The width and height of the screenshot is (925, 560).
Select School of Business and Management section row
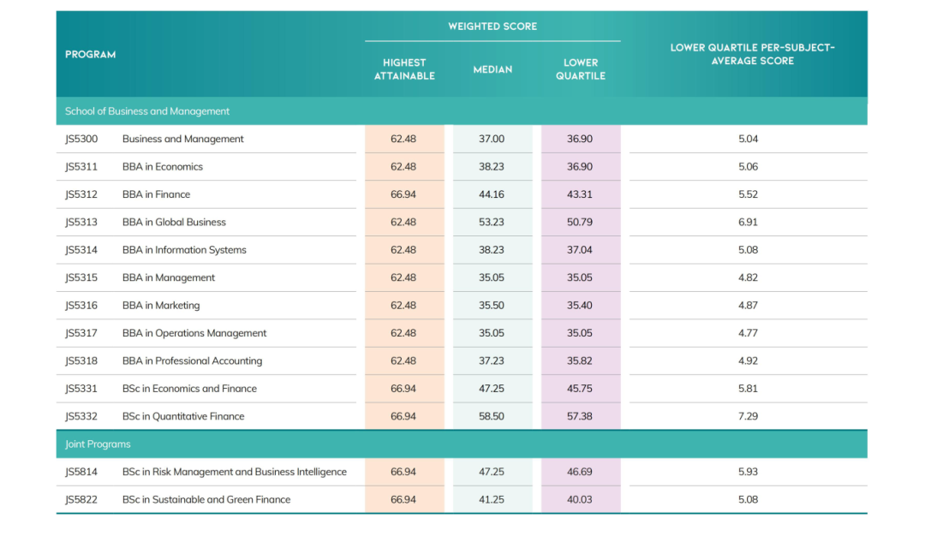[x=462, y=110]
